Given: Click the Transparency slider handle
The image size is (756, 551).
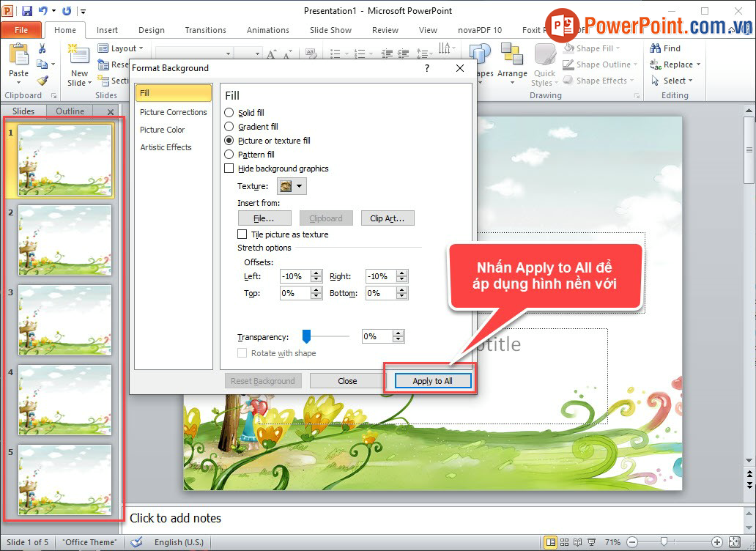Looking at the screenshot, I should [307, 336].
